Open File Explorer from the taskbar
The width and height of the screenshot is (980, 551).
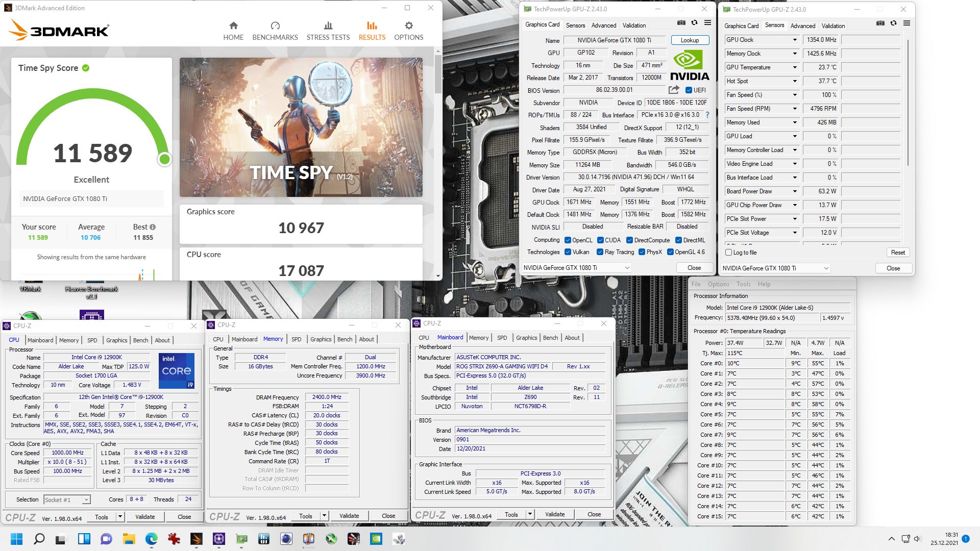pyautogui.click(x=129, y=539)
